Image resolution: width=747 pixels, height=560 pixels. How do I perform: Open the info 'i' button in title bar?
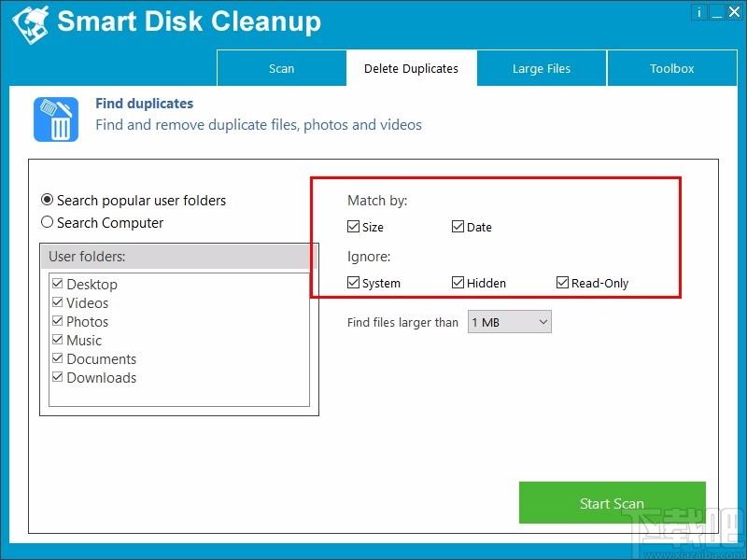(x=698, y=12)
